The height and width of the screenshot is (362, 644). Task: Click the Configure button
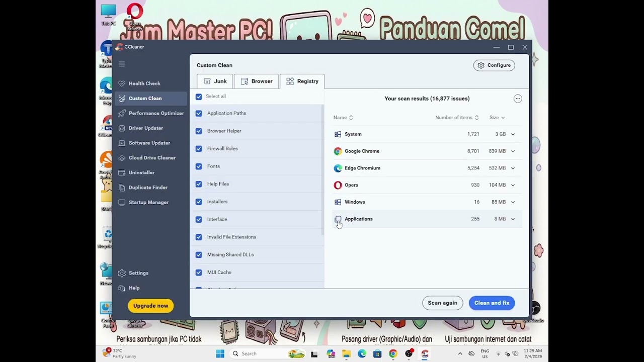pos(494,65)
